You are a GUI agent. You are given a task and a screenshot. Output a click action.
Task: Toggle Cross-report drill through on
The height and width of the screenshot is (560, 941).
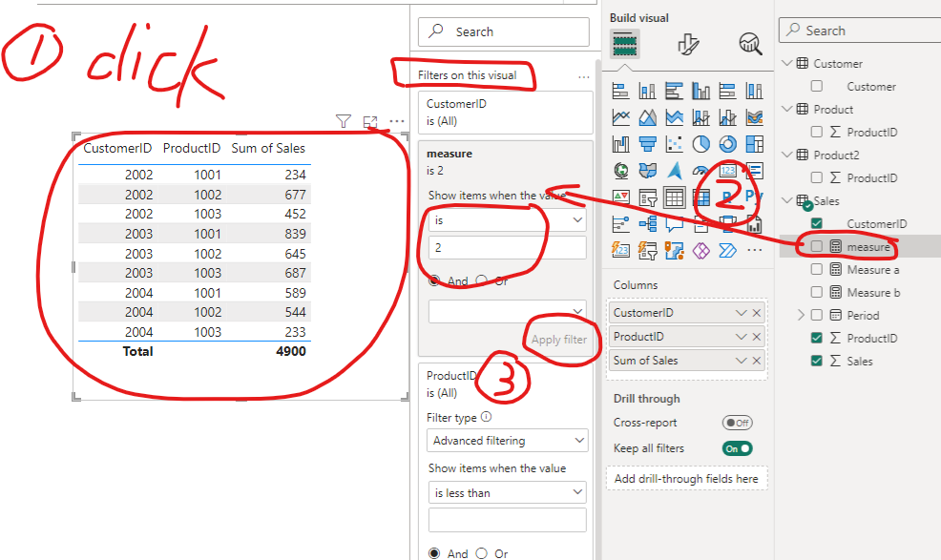click(737, 423)
